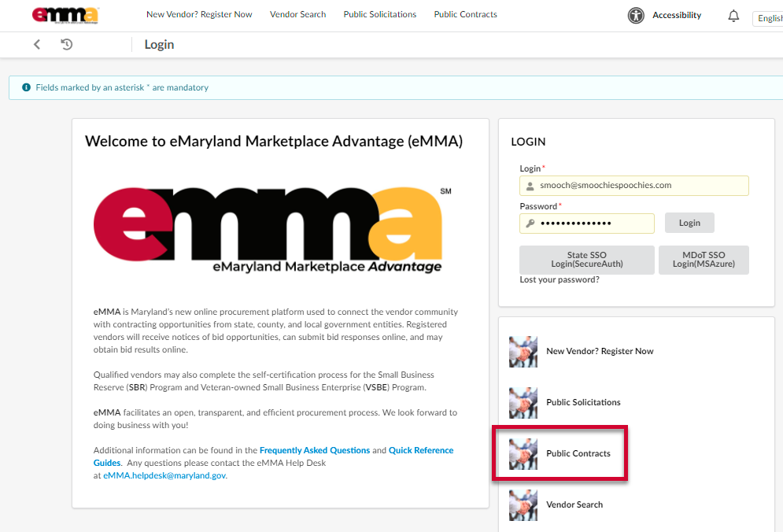Open the history clock icon
Screen dimensions: 783x532
[x=66, y=44]
